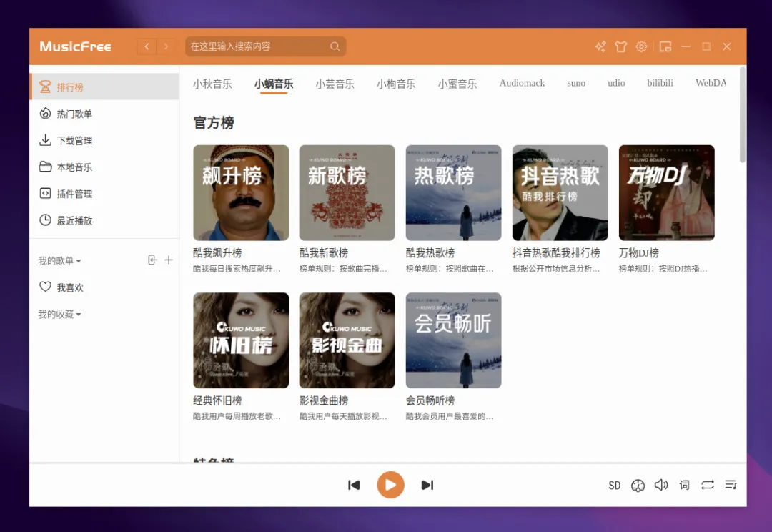Open the 飙升榜 chart cover
The width and height of the screenshot is (772, 532).
(241, 192)
